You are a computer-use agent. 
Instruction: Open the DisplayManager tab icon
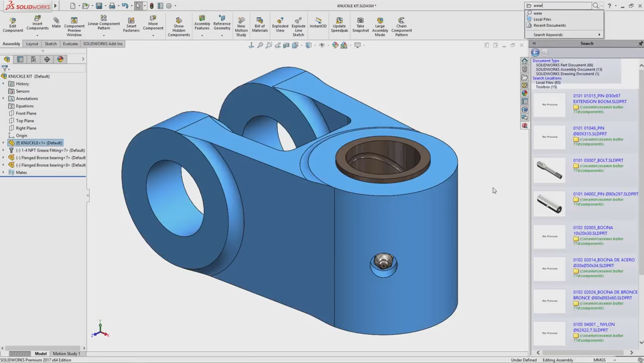pyautogui.click(x=60, y=59)
